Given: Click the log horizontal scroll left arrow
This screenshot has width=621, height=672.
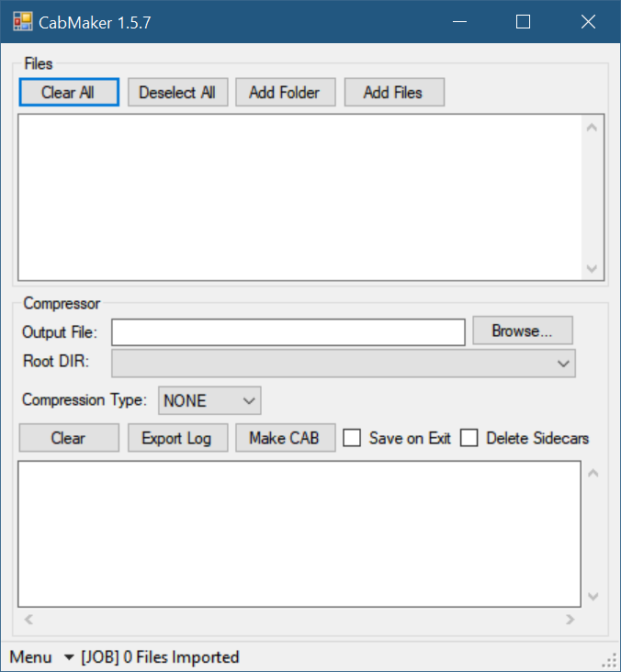Looking at the screenshot, I should click(x=28, y=620).
